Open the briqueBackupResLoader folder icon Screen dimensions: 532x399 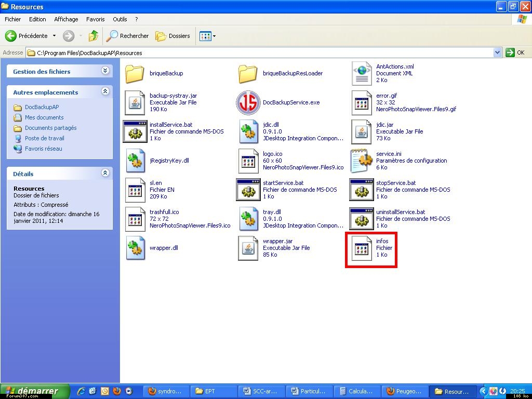tap(248, 73)
